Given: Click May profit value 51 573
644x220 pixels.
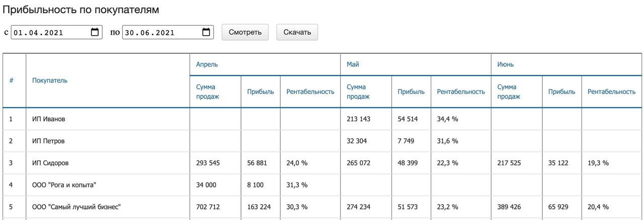Looking at the screenshot, I should point(408,207).
